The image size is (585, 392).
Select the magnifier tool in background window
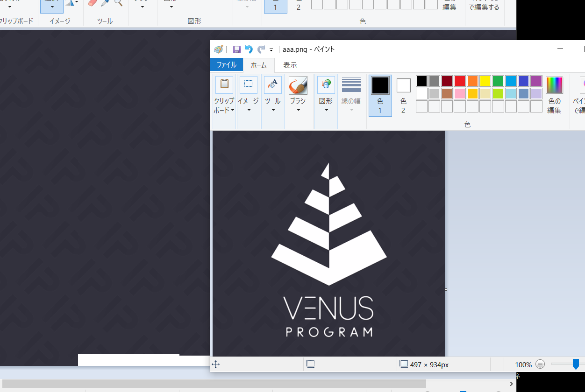pyautogui.click(x=118, y=3)
